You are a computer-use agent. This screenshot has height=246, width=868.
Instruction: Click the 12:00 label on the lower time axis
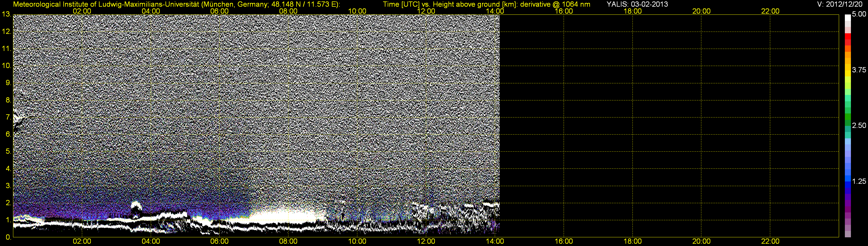426,241
